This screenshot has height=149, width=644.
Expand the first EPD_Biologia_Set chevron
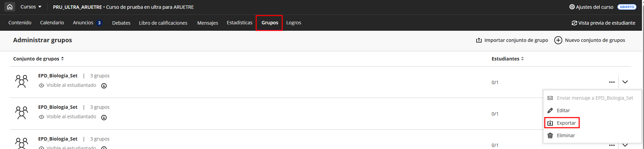[625, 82]
